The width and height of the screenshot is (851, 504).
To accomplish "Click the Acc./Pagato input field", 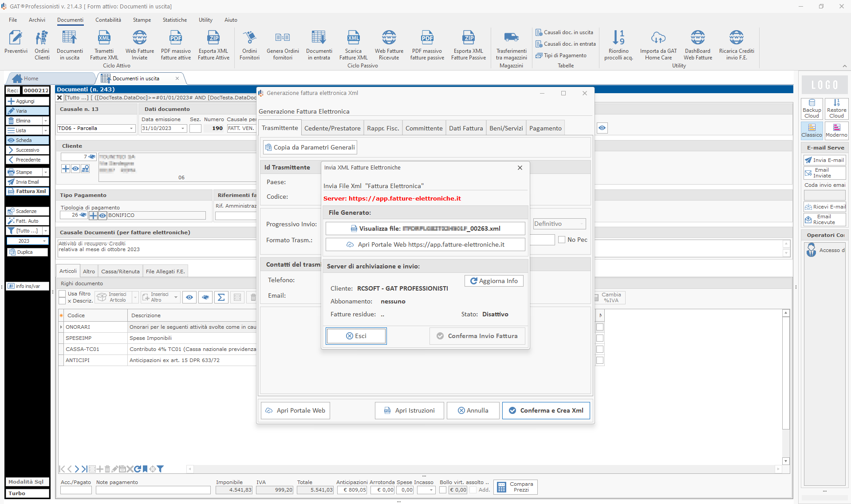I will [76, 490].
